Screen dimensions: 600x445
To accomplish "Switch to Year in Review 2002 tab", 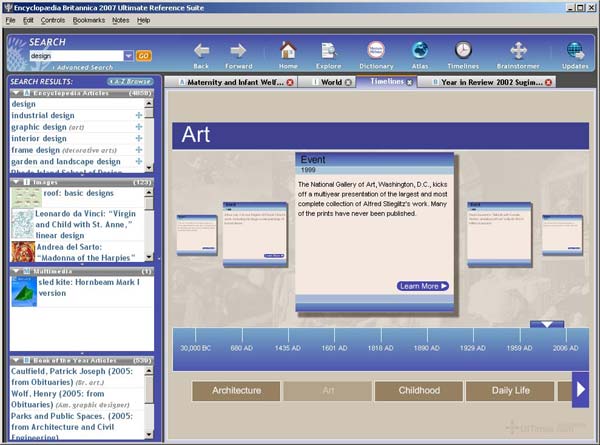I will pos(487,82).
